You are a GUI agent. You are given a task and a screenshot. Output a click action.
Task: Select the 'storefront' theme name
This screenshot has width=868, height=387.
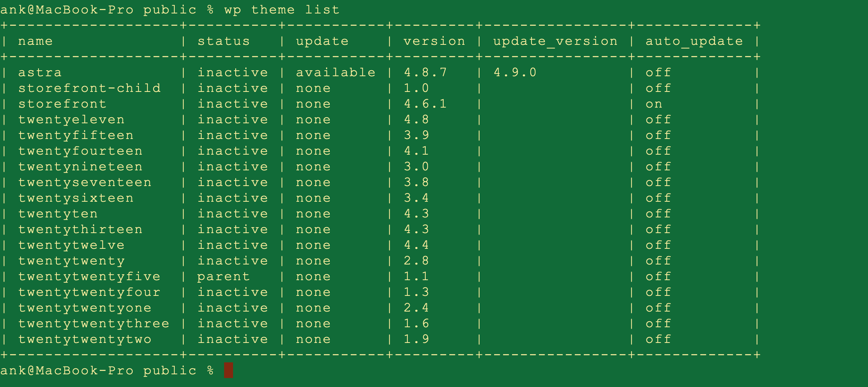tap(62, 104)
